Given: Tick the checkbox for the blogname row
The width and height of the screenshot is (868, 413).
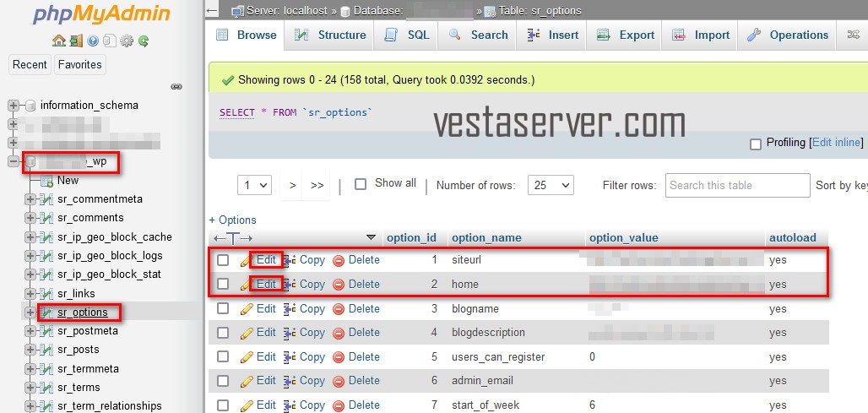Looking at the screenshot, I should [x=223, y=308].
